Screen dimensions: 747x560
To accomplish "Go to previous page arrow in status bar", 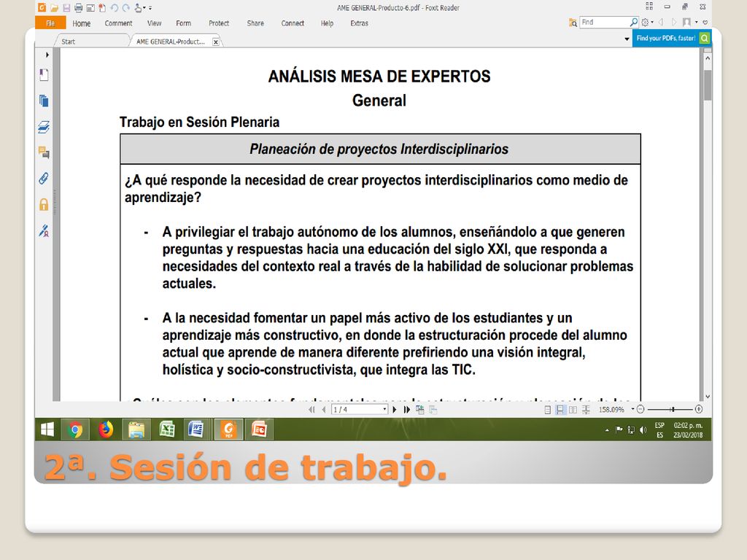I will point(324,410).
